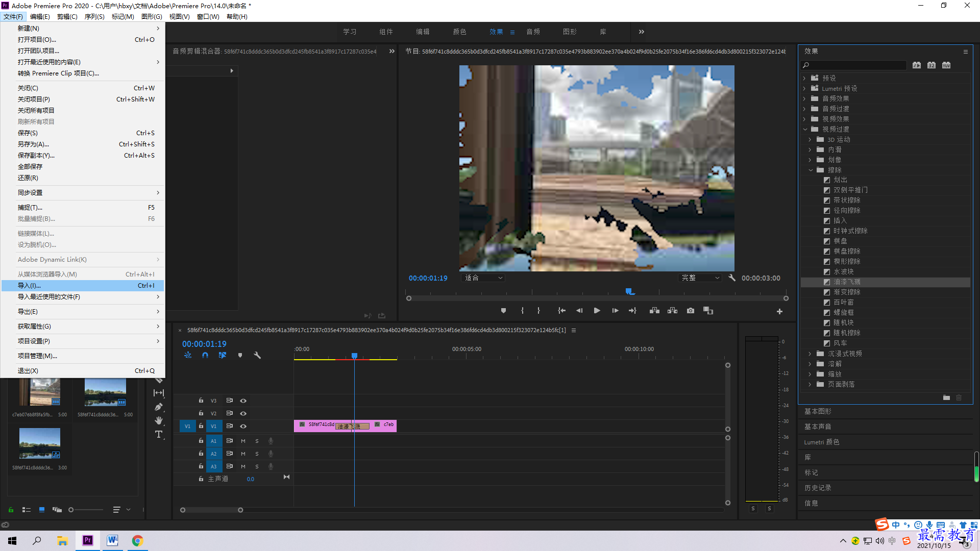The image size is (980, 551).
Task: Create new custom bin in Effects panel
Action: point(946,397)
